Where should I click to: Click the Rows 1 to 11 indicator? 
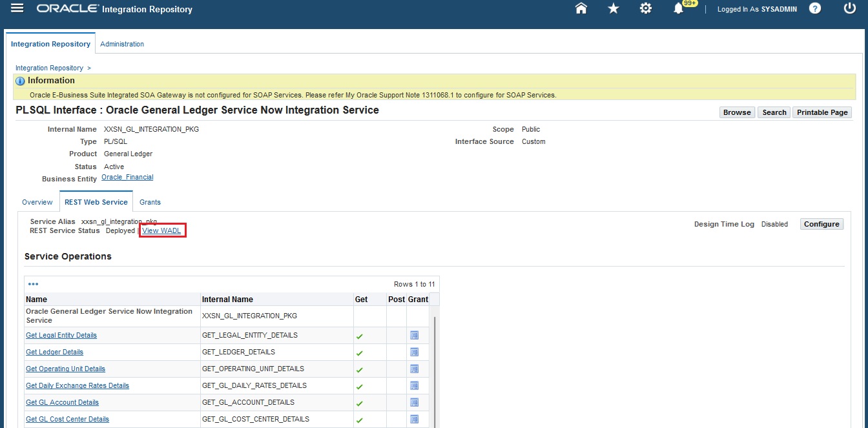414,284
